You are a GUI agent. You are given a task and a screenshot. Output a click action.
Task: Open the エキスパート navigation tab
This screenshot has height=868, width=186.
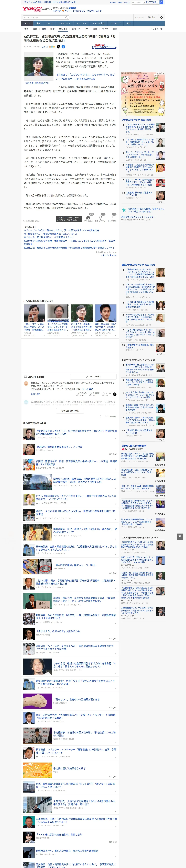[x=64, y=24]
